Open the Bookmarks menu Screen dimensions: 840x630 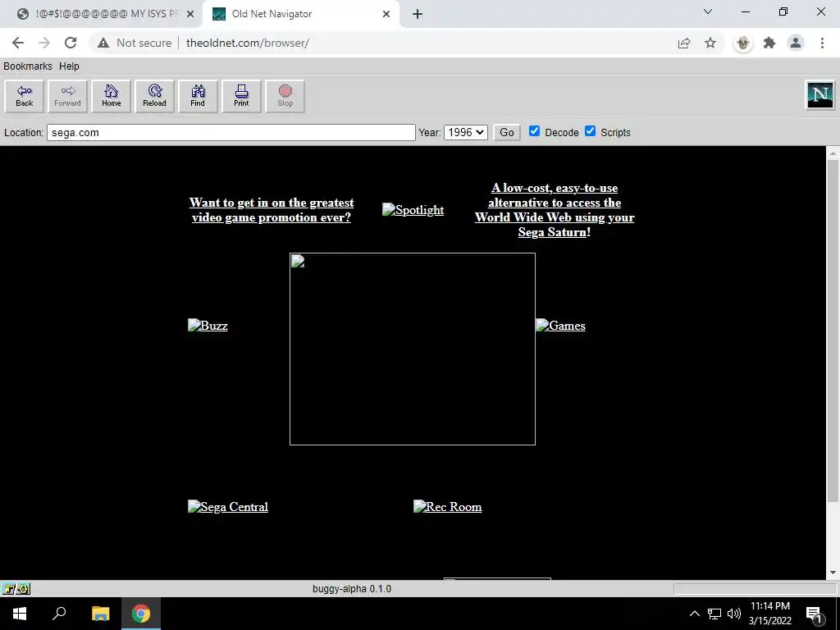coord(28,66)
